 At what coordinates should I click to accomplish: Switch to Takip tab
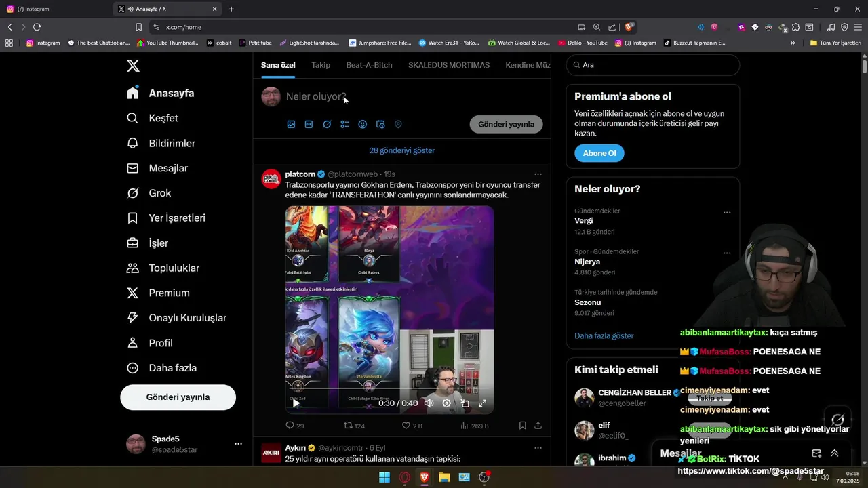[321, 65]
